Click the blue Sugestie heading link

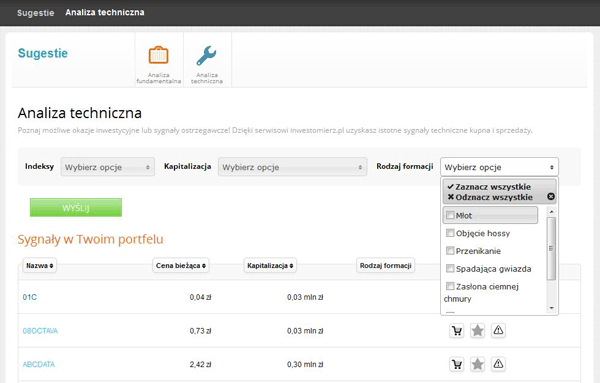pyautogui.click(x=43, y=53)
